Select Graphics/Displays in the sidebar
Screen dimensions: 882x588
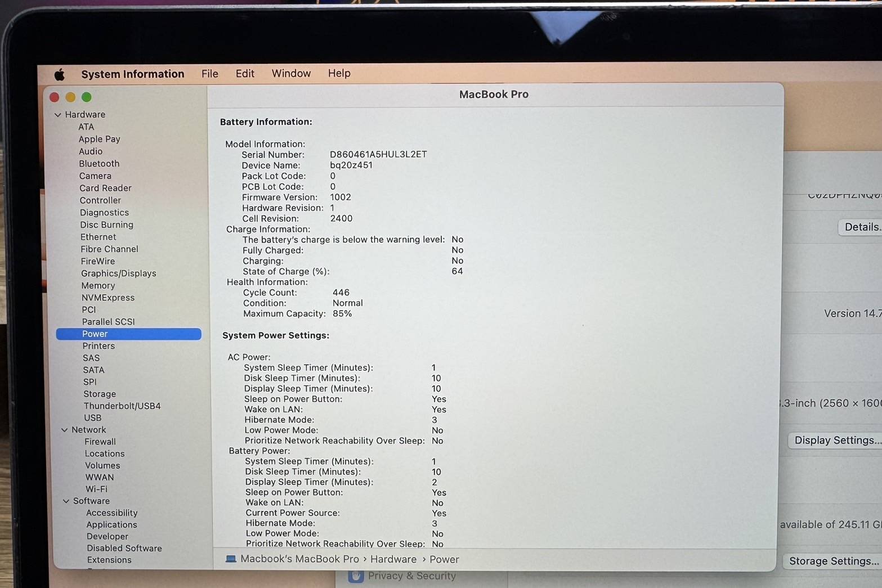coord(119,273)
